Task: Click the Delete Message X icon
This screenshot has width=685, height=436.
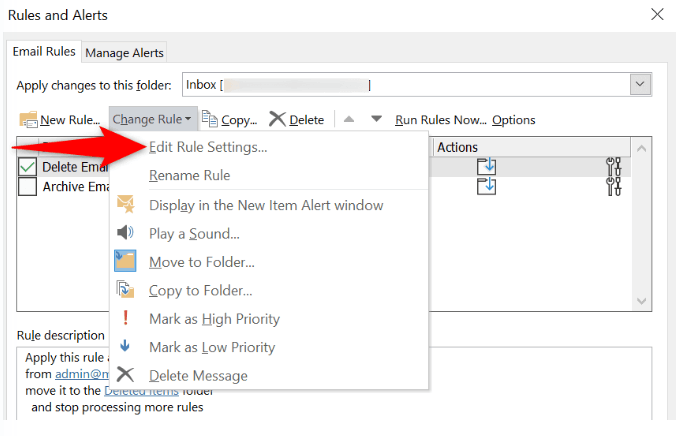Action: 125,375
